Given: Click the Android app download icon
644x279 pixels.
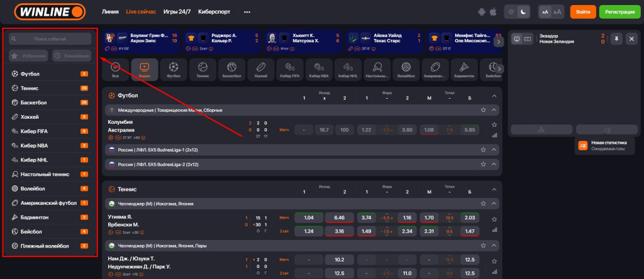Looking at the screenshot, I should [482, 12].
